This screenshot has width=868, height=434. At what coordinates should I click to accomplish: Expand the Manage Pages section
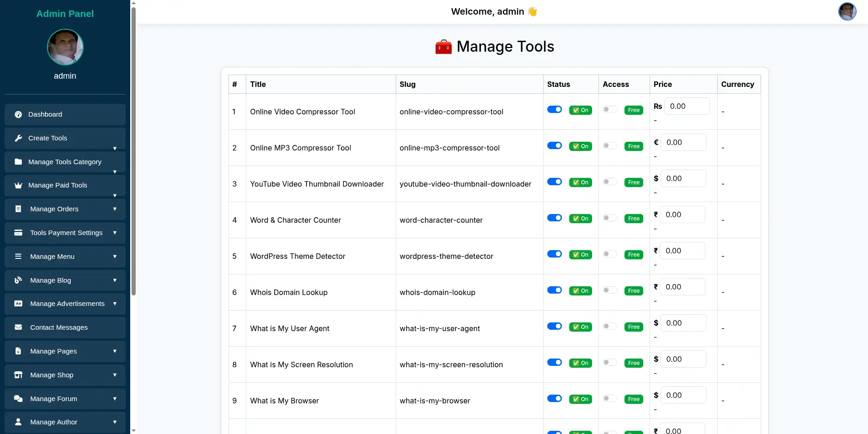point(114,351)
